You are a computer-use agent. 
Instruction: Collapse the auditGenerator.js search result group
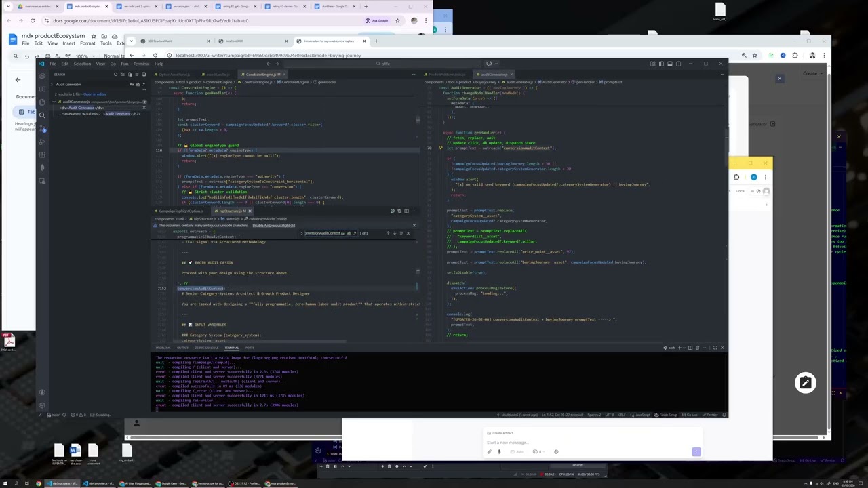tap(54, 102)
